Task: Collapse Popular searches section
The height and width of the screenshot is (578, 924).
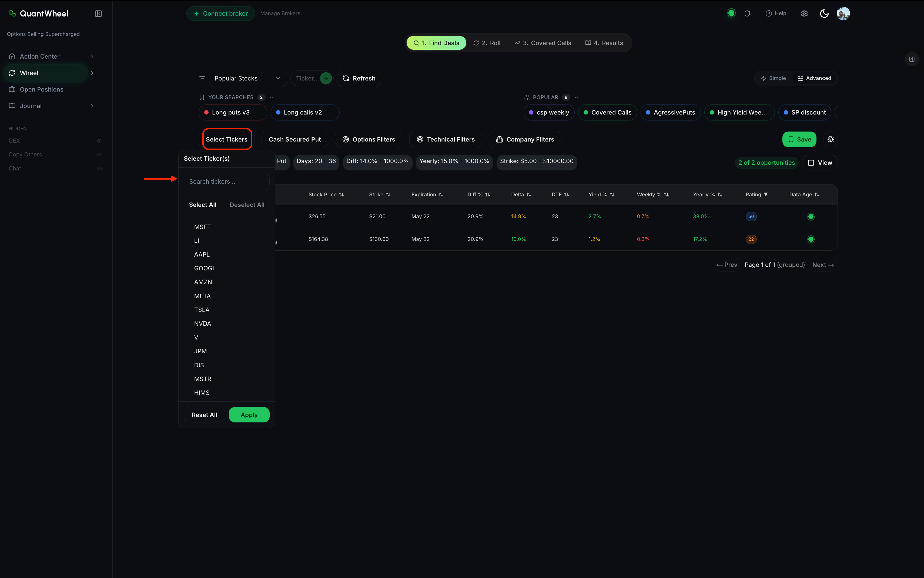Action: point(577,98)
